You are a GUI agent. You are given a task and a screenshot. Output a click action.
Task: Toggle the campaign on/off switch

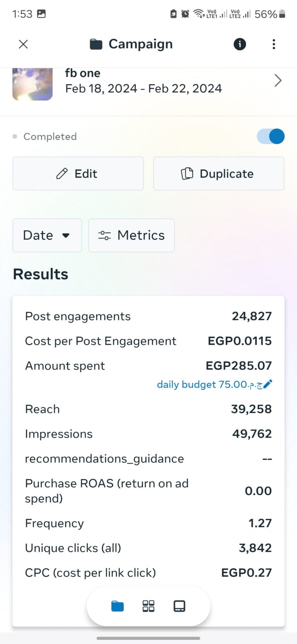click(x=271, y=136)
